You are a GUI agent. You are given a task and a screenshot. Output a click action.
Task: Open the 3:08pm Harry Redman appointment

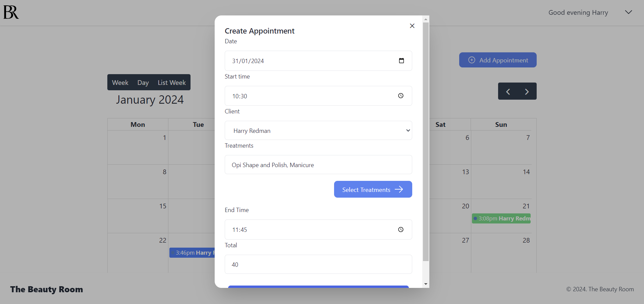pos(501,218)
